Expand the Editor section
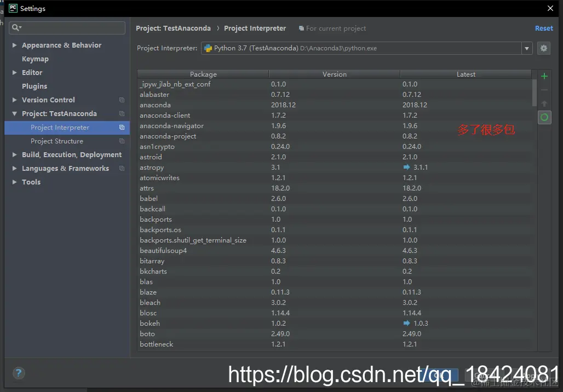Viewport: 563px width, 392px height. tap(14, 72)
